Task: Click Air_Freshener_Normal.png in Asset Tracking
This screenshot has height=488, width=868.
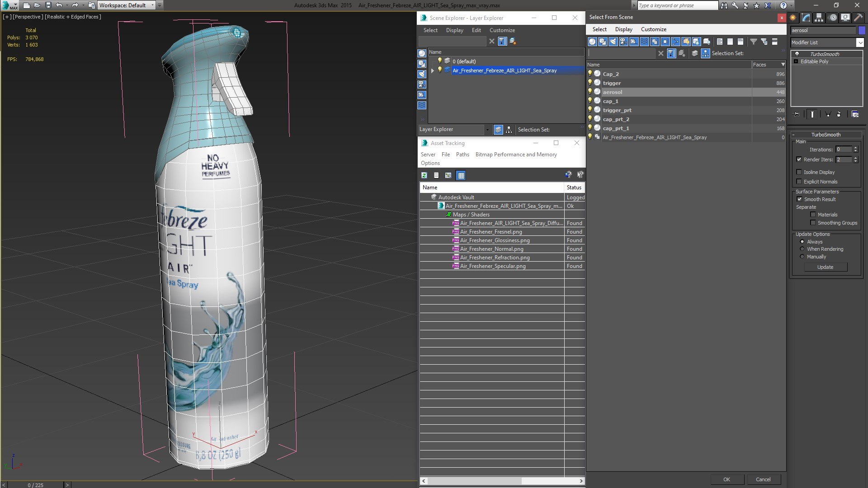Action: tap(491, 249)
